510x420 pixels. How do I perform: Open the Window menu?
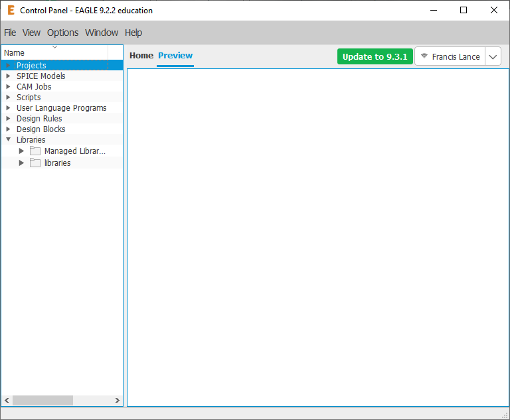coord(102,33)
